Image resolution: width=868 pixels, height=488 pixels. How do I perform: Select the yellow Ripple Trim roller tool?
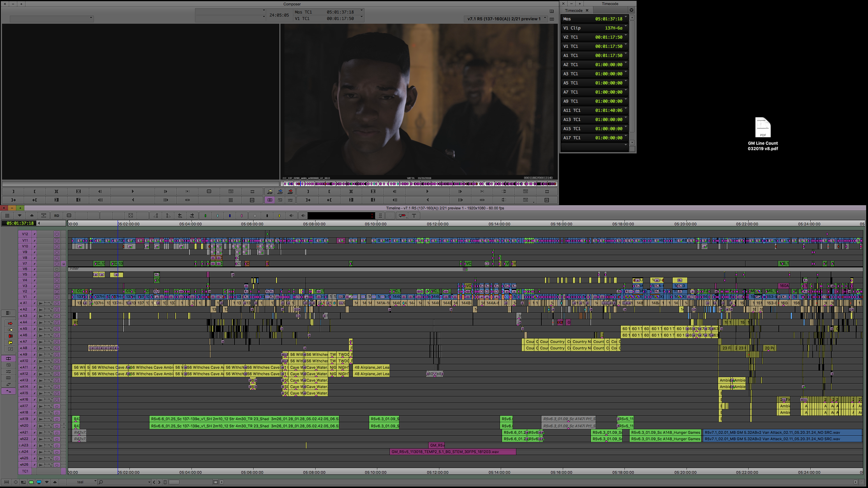(x=10, y=343)
